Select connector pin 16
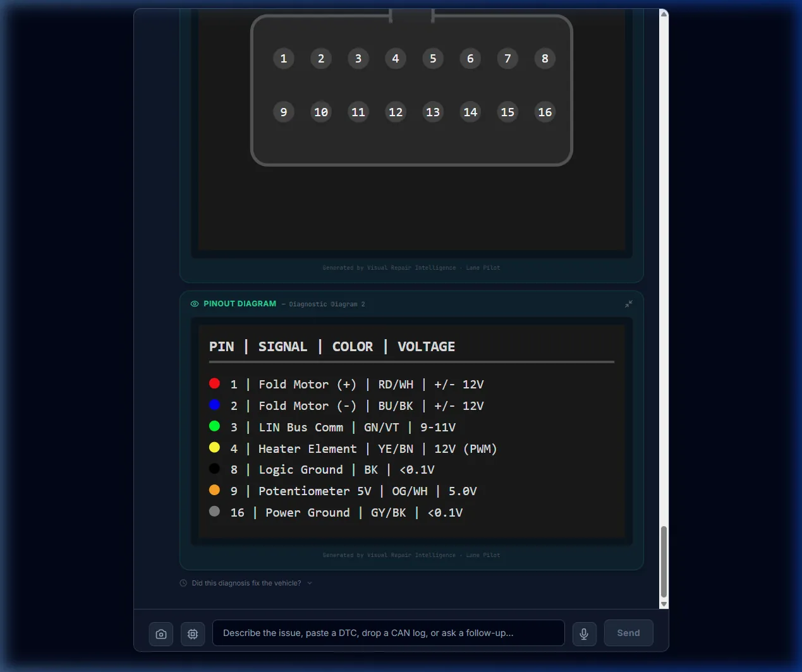 (545, 112)
